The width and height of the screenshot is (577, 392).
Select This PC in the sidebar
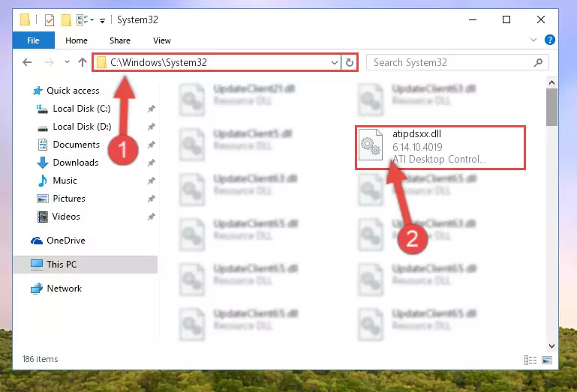pyautogui.click(x=86, y=265)
